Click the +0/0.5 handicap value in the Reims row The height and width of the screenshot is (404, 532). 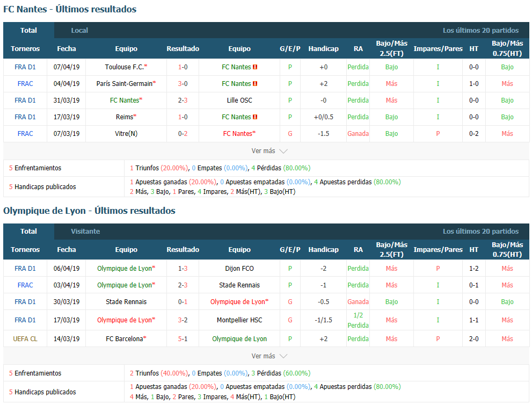(323, 117)
